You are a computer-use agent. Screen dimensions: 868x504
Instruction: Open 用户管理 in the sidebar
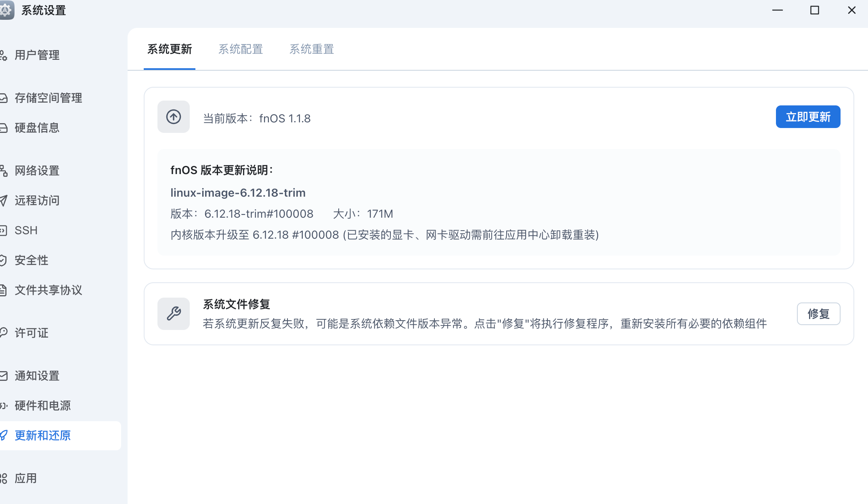[37, 55]
